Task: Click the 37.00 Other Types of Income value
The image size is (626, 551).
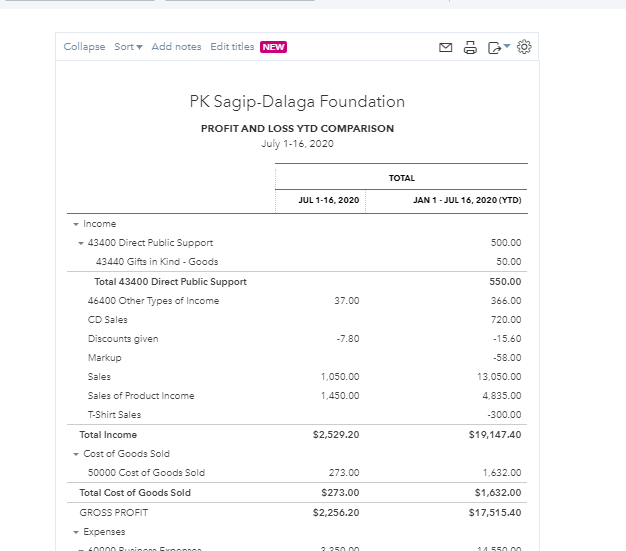Action: [x=347, y=301]
